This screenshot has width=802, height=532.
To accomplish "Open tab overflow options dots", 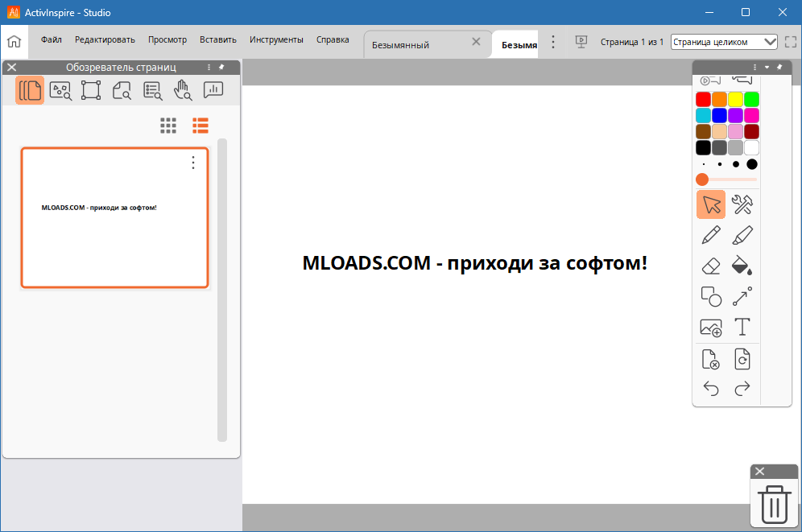I will coord(553,42).
